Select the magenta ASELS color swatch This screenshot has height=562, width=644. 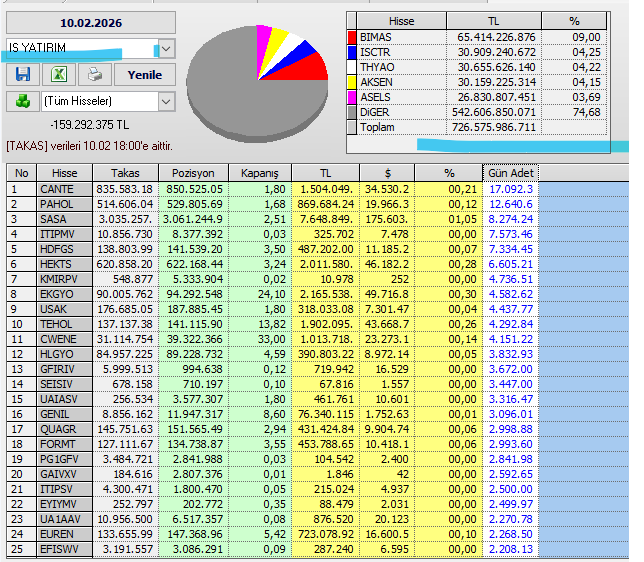click(x=352, y=97)
